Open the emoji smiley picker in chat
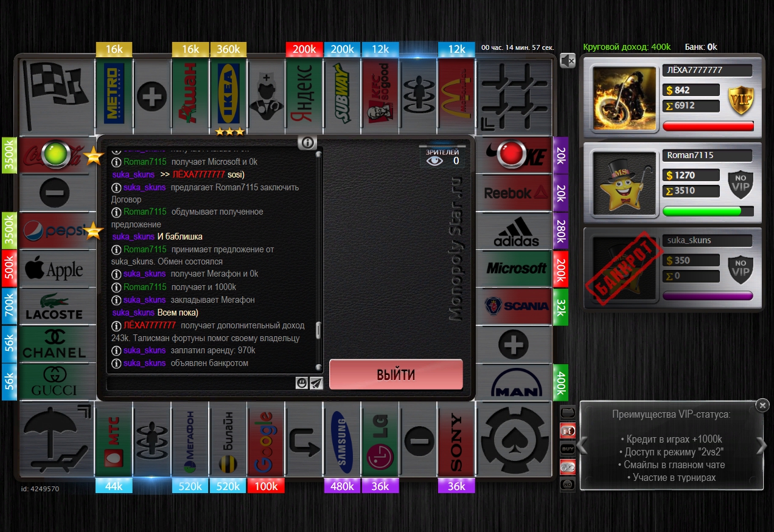The image size is (774, 532). click(x=302, y=382)
